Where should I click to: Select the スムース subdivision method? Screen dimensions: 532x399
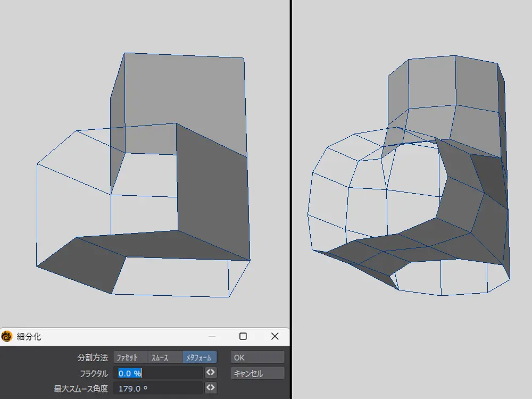pyautogui.click(x=164, y=358)
